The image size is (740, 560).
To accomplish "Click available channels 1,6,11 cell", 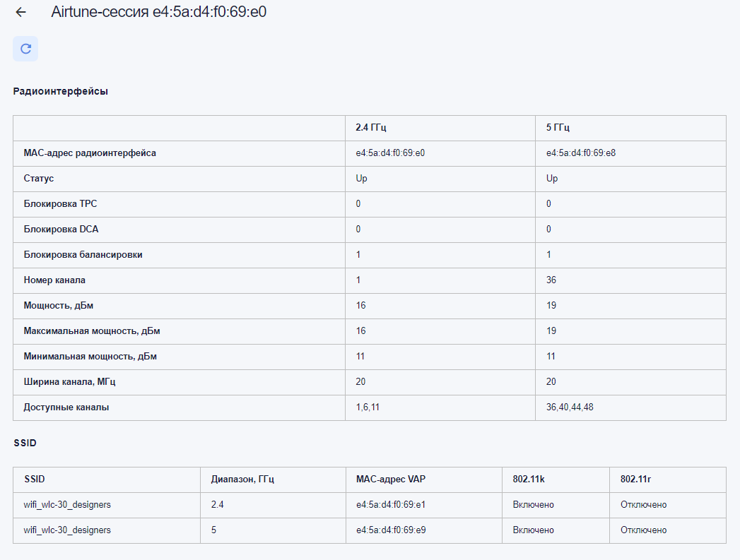I will 368,407.
